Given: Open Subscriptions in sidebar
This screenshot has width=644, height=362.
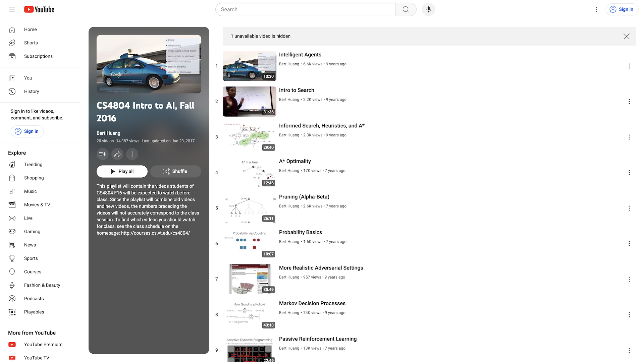Looking at the screenshot, I should pyautogui.click(x=40, y=56).
